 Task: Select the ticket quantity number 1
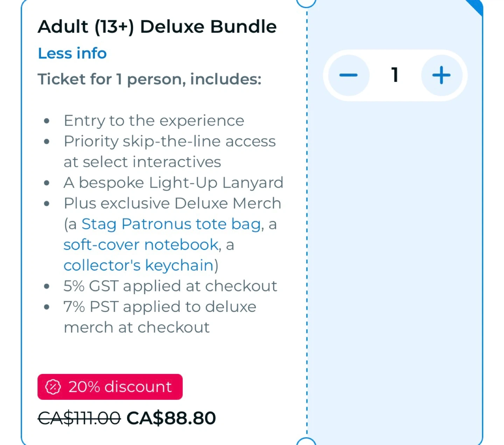pyautogui.click(x=395, y=75)
